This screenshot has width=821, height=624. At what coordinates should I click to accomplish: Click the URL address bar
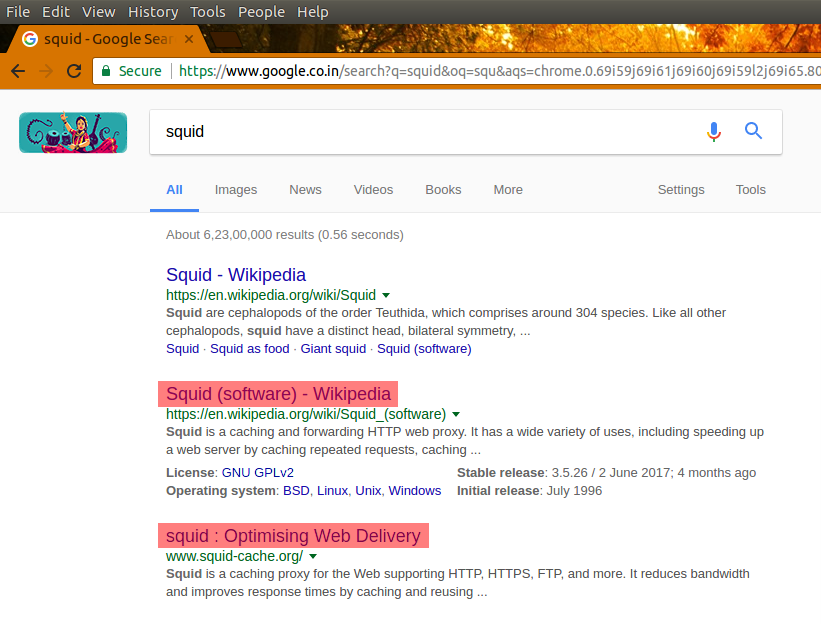click(456, 71)
